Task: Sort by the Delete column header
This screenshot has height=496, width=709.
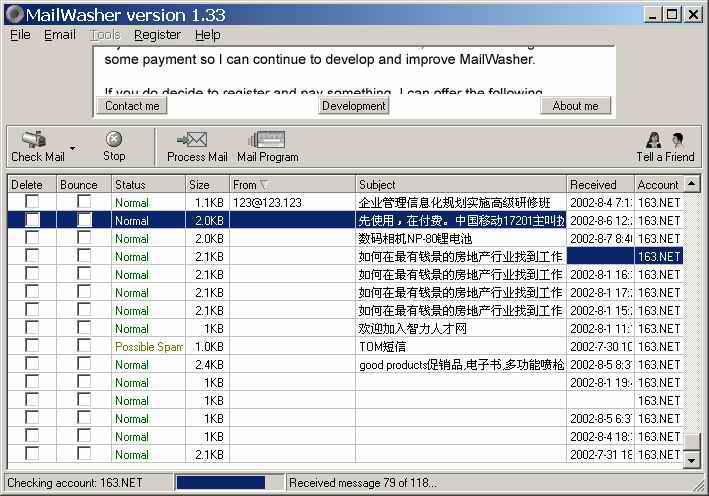Action: (32, 184)
